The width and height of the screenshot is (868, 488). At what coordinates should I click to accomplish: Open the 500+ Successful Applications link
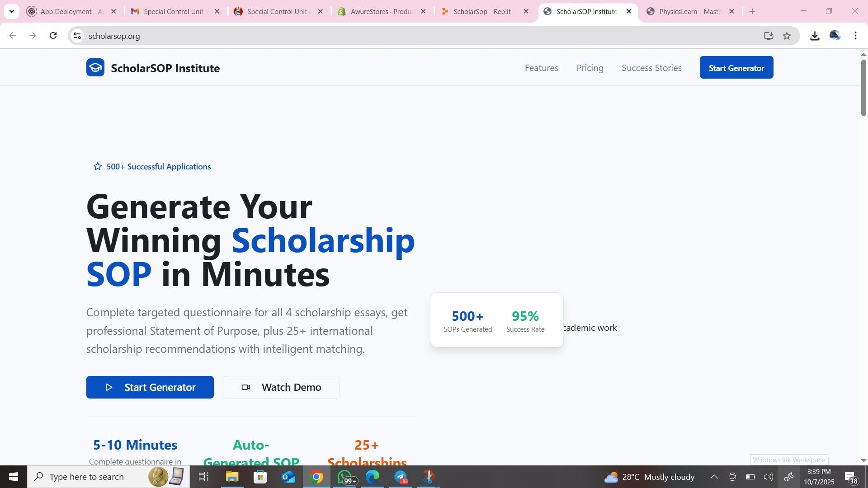click(x=152, y=166)
